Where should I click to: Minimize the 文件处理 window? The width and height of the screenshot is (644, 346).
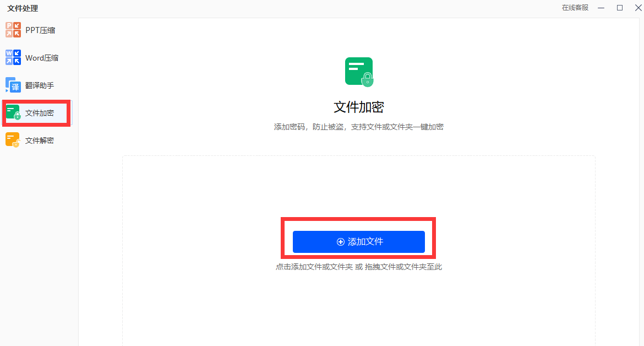click(601, 8)
